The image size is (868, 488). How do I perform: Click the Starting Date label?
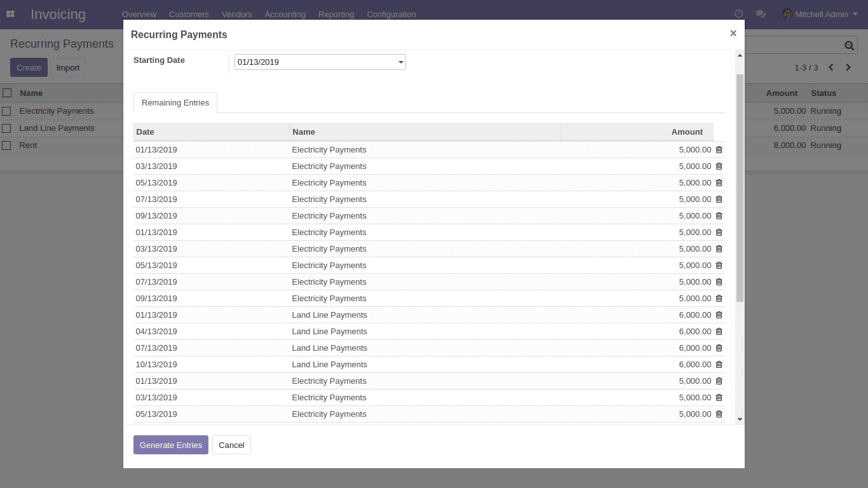tap(159, 60)
